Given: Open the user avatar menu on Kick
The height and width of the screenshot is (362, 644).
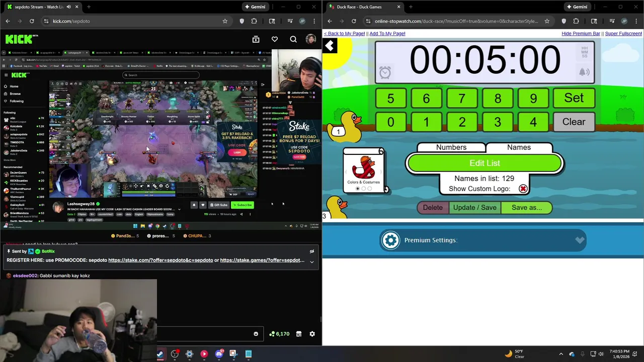Looking at the screenshot, I should coord(311,39).
